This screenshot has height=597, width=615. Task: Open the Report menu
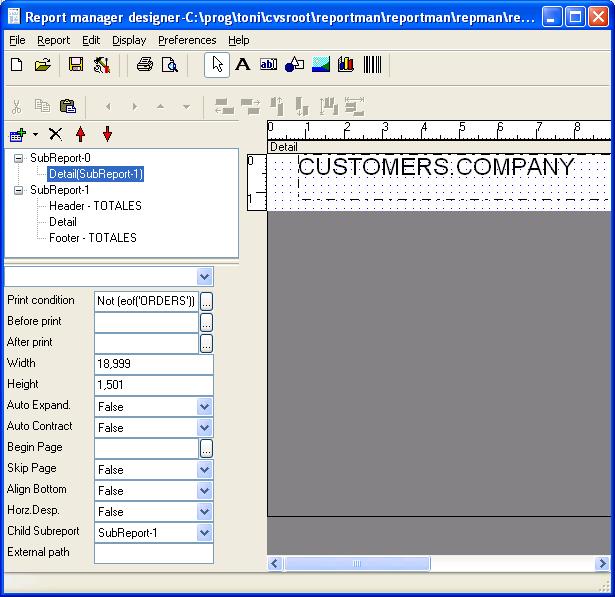click(x=53, y=40)
